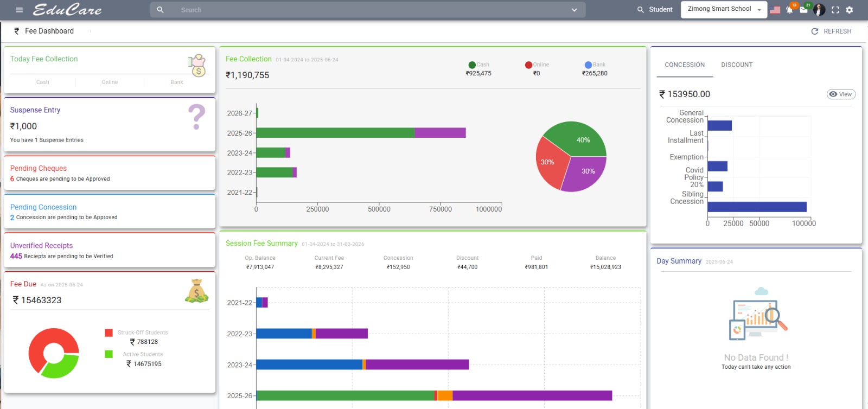This screenshot has height=409, width=868.
Task: Open the settings gear icon
Action: [850, 10]
